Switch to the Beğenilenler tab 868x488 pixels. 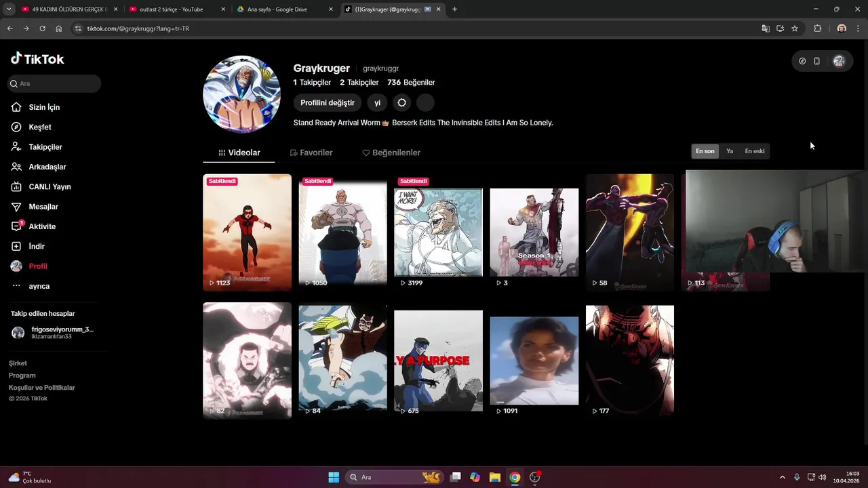(x=391, y=152)
